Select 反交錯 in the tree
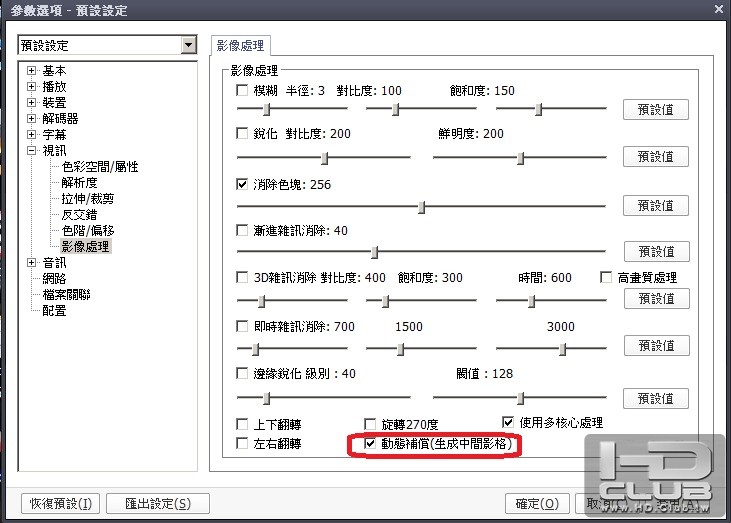Image resolution: width=731 pixels, height=523 pixels. tap(79, 215)
